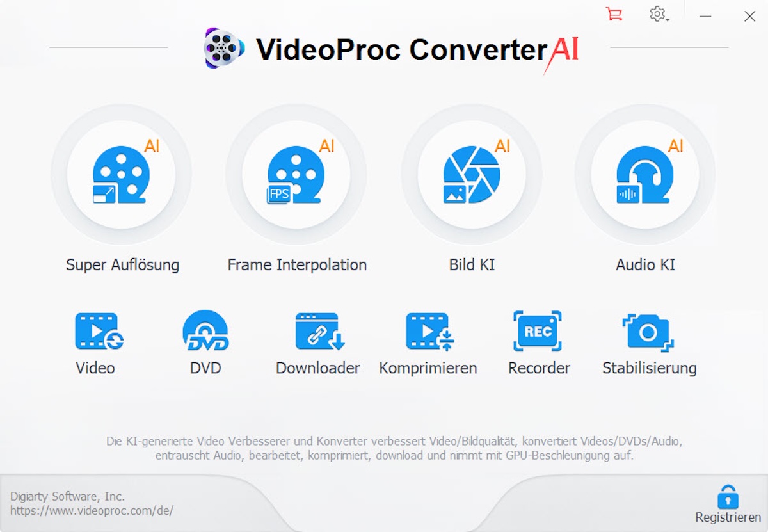The image size is (768, 532).
Task: Expand the settings gear dropdown
Action: [x=659, y=15]
